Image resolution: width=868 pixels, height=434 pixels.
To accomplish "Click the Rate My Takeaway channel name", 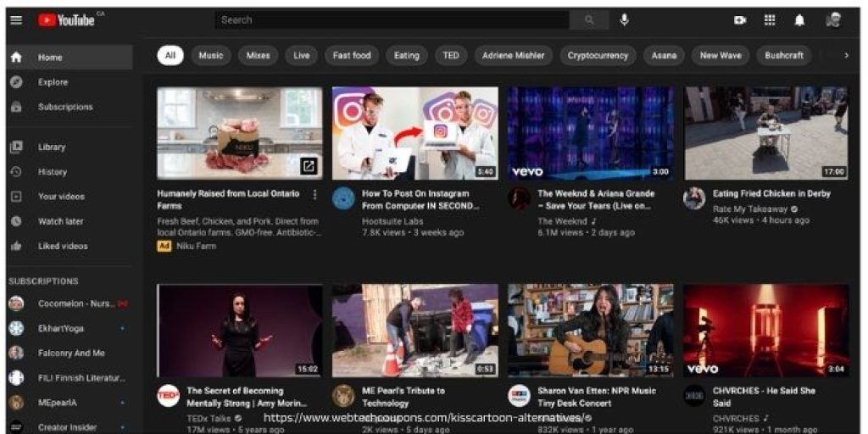I will (x=751, y=209).
